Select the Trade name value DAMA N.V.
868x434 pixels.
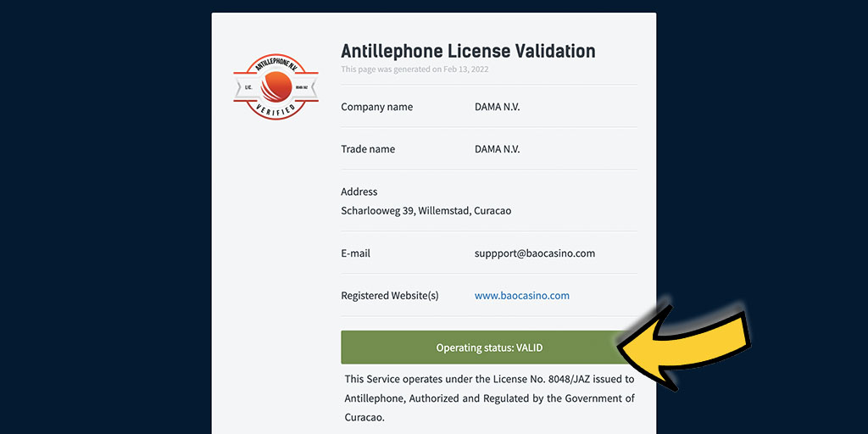(x=497, y=149)
